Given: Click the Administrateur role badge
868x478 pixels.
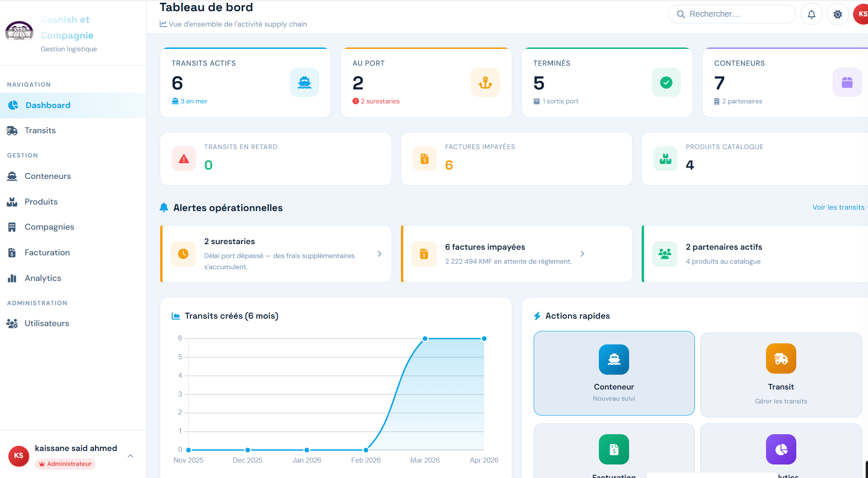Looking at the screenshot, I should pyautogui.click(x=65, y=464).
